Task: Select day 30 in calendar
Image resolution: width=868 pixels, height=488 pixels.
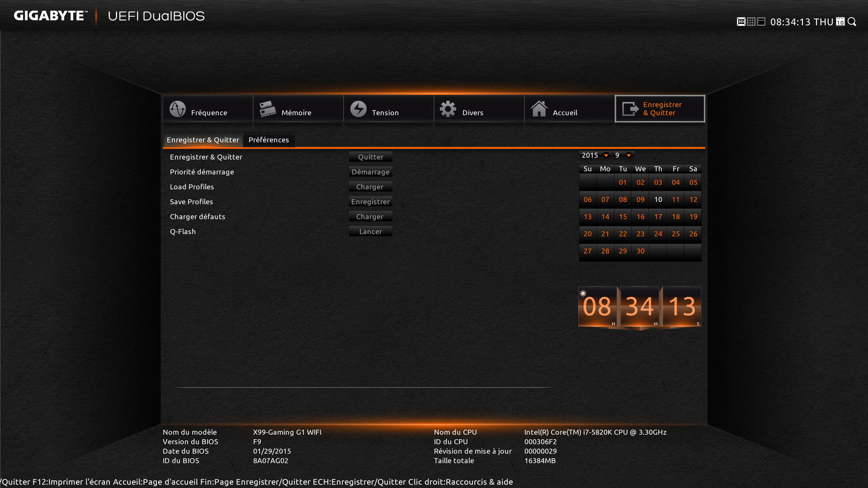Action: point(640,251)
